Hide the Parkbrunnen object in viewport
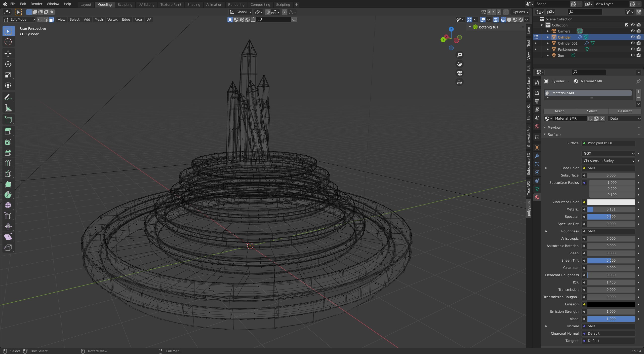The width and height of the screenshot is (644, 354). (632, 49)
